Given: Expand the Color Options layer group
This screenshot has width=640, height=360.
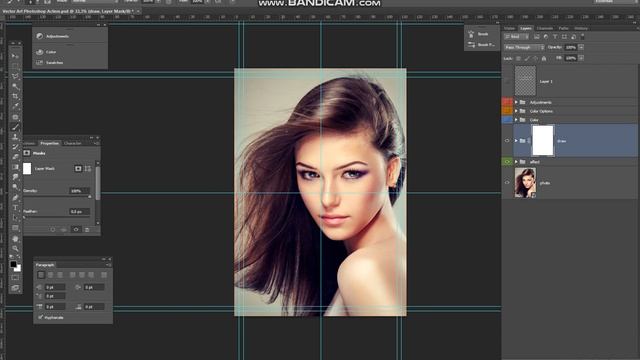Looking at the screenshot, I should coord(516,111).
